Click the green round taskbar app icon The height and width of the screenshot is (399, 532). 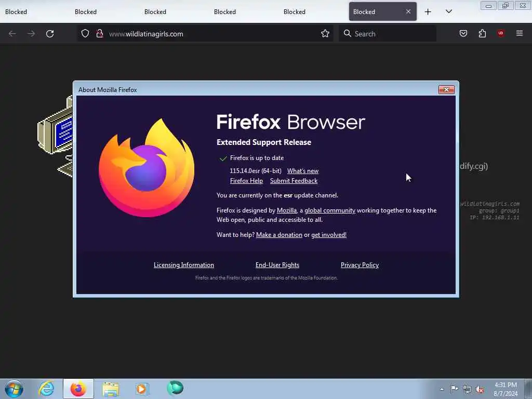pyautogui.click(x=175, y=388)
